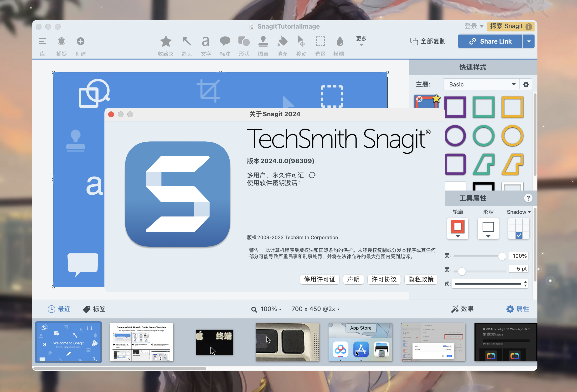Close the About Snagit 2024 dialog
The height and width of the screenshot is (392, 577).
pyautogui.click(x=111, y=114)
